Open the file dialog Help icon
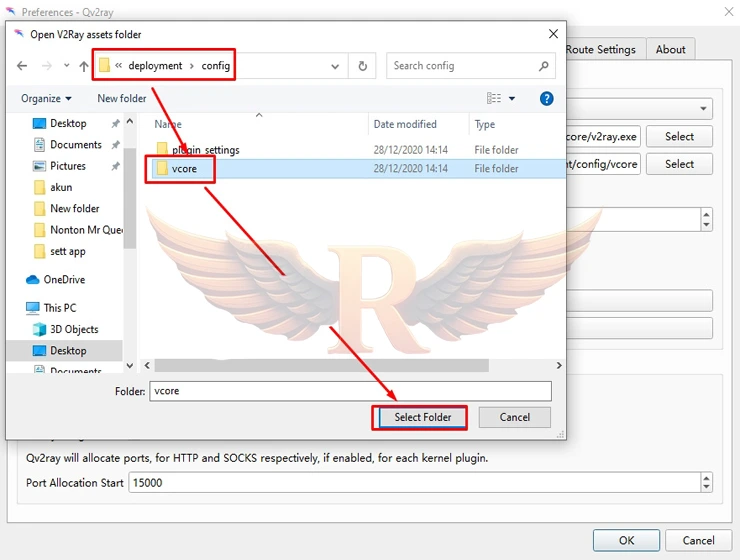The image size is (740, 560). point(546,98)
